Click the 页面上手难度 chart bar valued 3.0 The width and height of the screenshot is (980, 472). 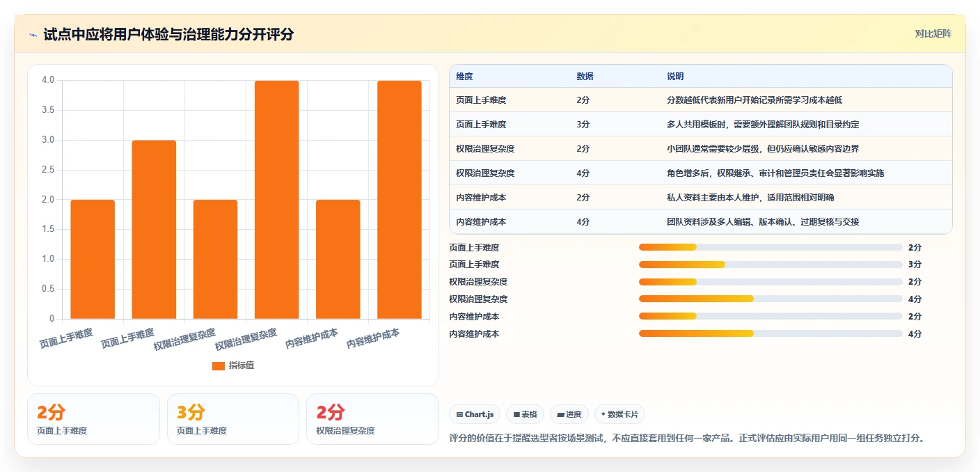154,230
